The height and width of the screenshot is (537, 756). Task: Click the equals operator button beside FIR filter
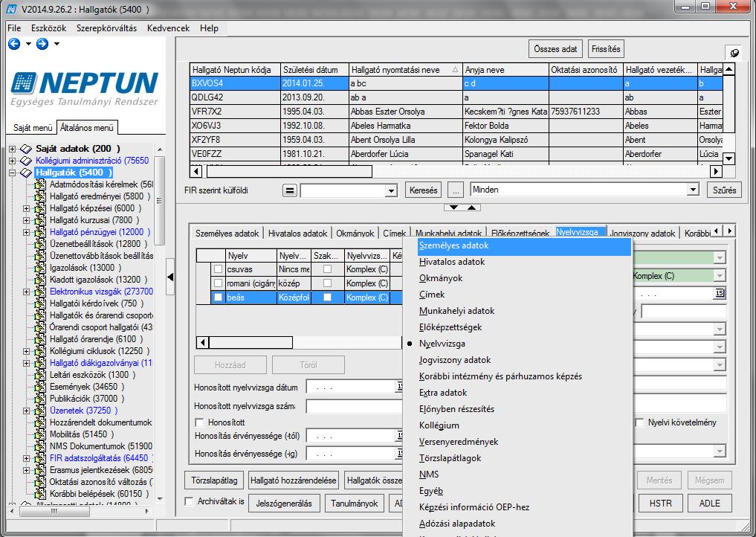(x=289, y=190)
